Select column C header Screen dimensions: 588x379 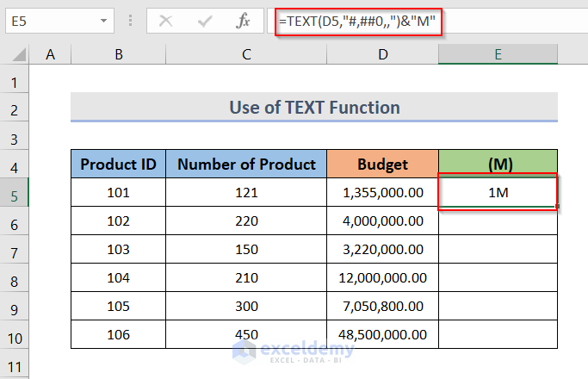[x=246, y=55]
